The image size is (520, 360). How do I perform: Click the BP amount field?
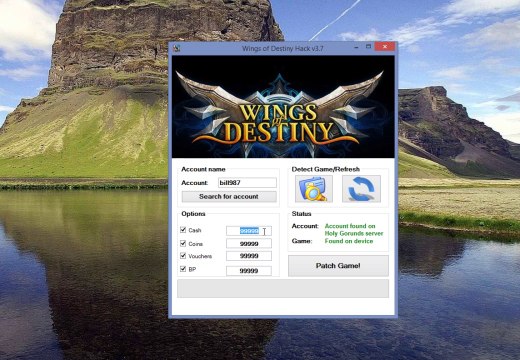249,271
